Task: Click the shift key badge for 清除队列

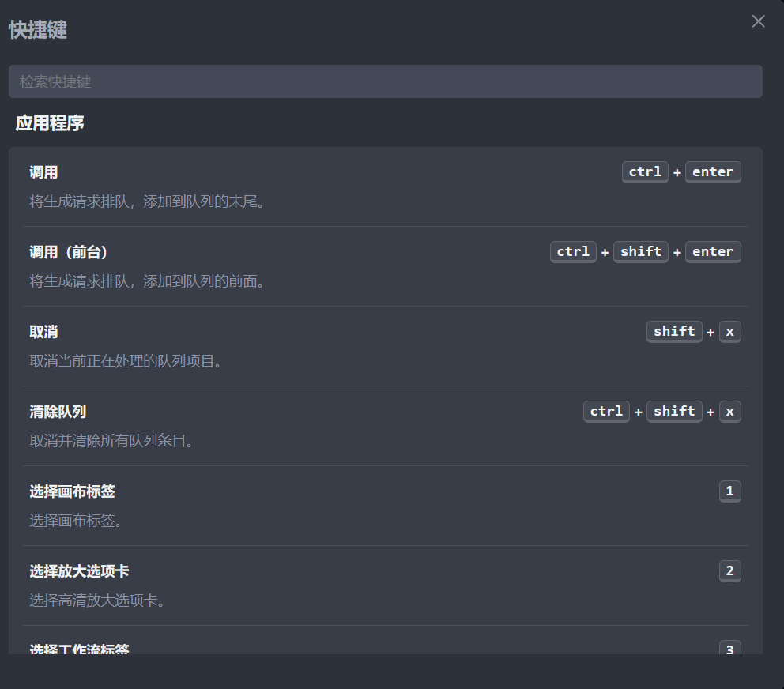Action: [x=674, y=412]
